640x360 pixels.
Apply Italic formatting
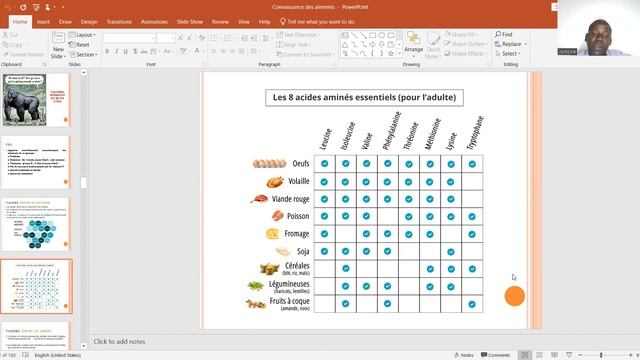pyautogui.click(x=116, y=51)
